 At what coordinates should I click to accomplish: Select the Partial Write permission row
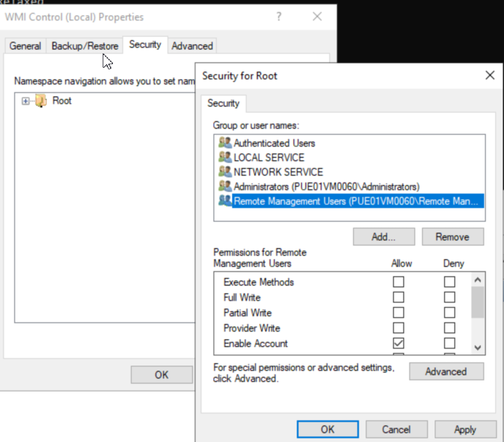(x=247, y=312)
